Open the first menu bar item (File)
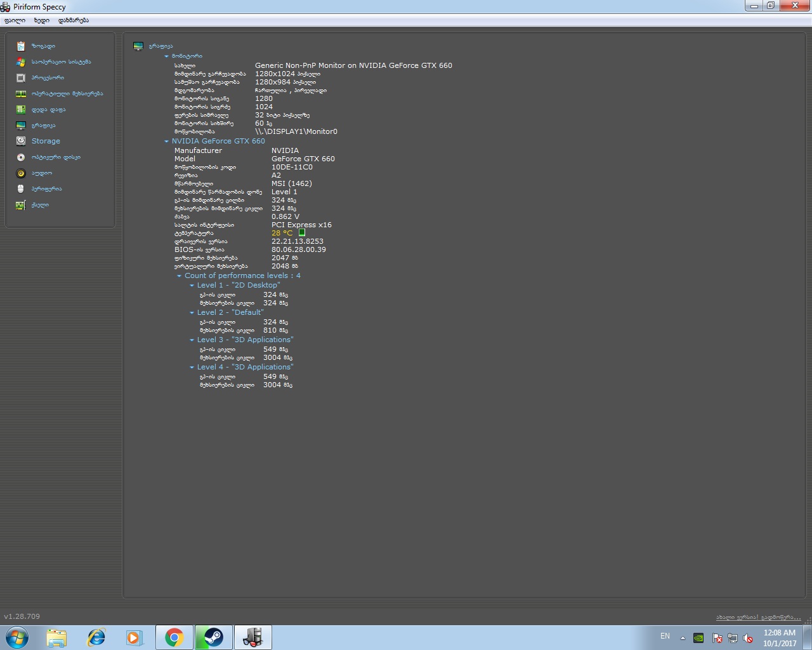 tap(15, 20)
